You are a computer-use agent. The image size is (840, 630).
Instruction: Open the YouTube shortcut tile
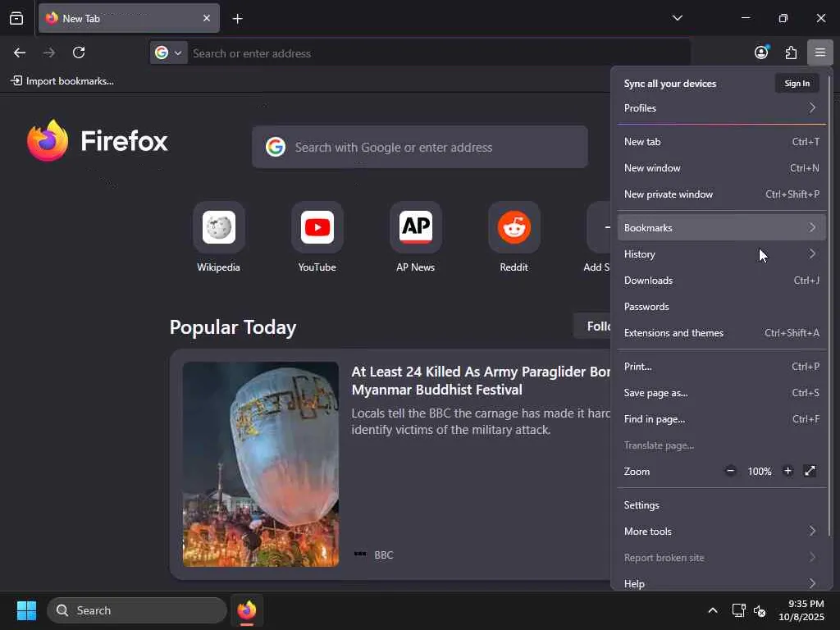click(317, 237)
